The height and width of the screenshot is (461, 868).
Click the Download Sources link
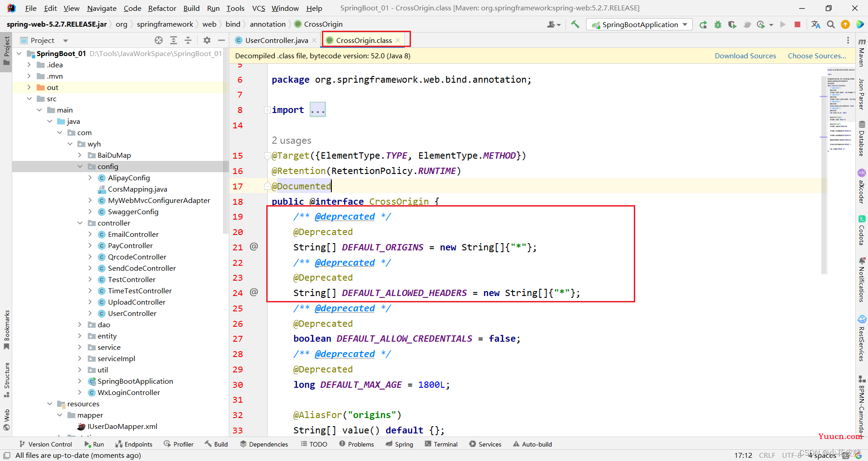pyautogui.click(x=745, y=56)
